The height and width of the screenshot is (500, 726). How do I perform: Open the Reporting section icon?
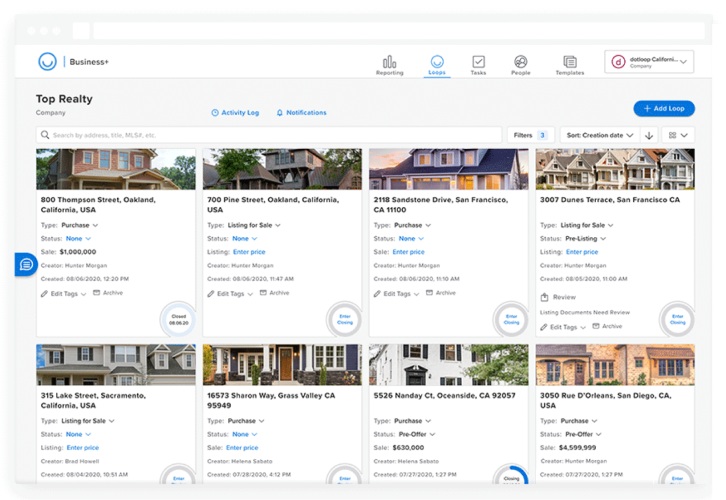tap(389, 62)
